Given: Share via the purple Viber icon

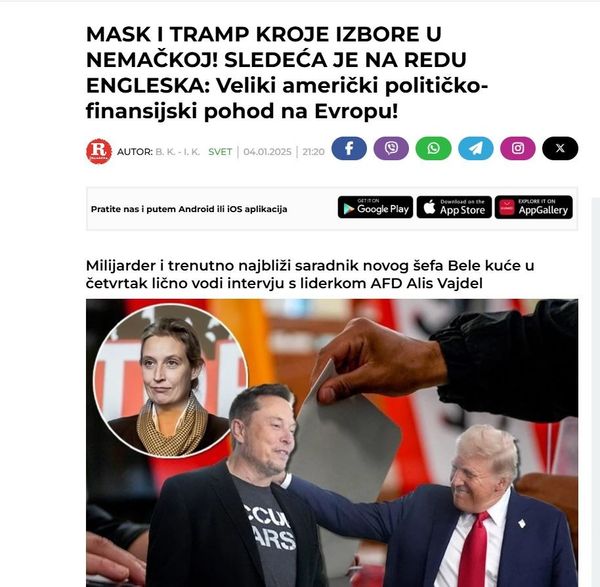Looking at the screenshot, I should (391, 148).
